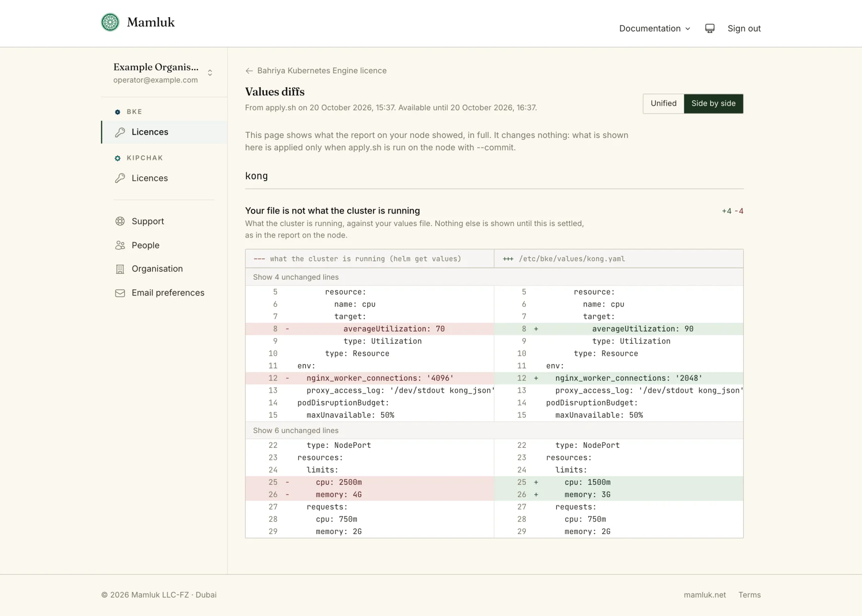This screenshot has width=862, height=616.
Task: Click the Sign out link
Action: click(x=744, y=28)
